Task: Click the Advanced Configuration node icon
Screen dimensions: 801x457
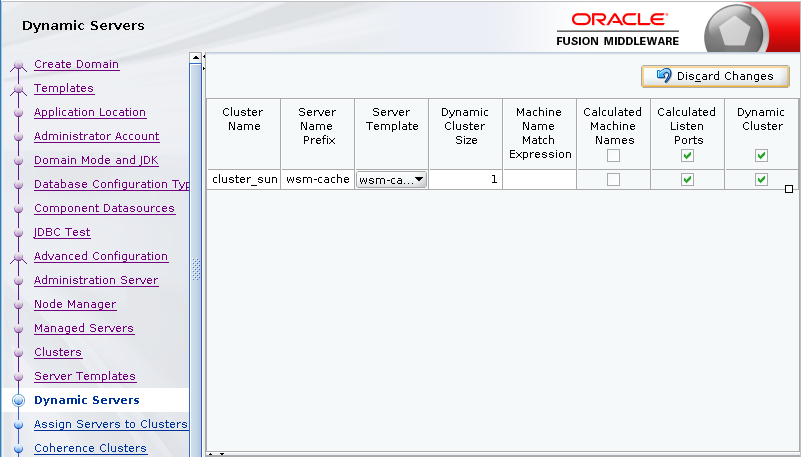Action: tap(18, 258)
